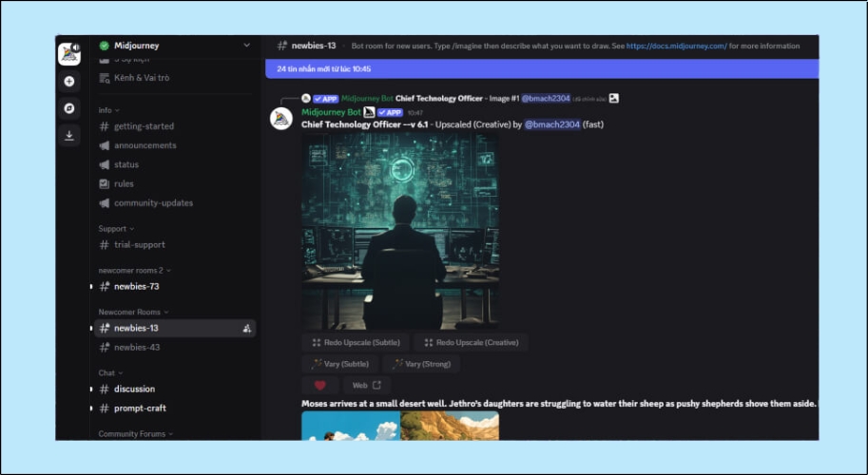
Task: Click the Midjourney server icon
Action: (69, 54)
